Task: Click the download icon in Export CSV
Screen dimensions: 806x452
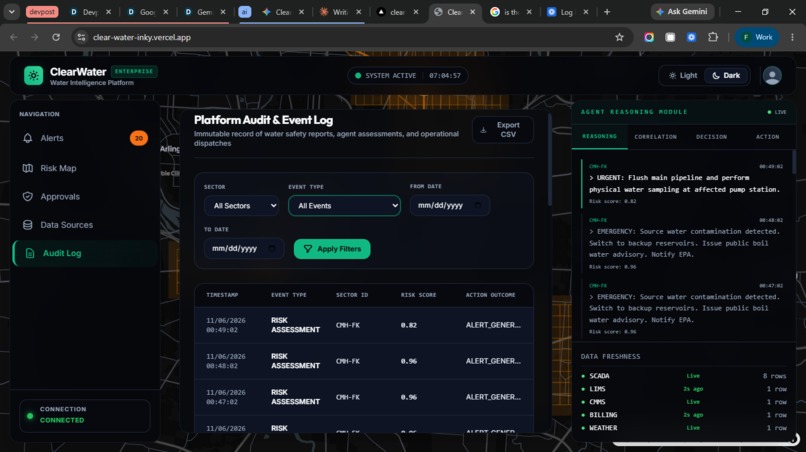Action: coord(483,130)
